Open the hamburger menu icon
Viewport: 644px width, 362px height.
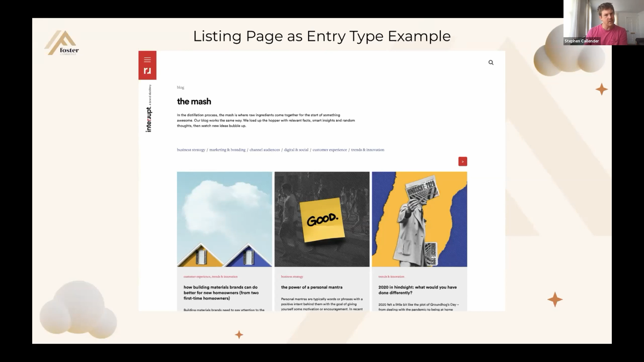pyautogui.click(x=147, y=60)
